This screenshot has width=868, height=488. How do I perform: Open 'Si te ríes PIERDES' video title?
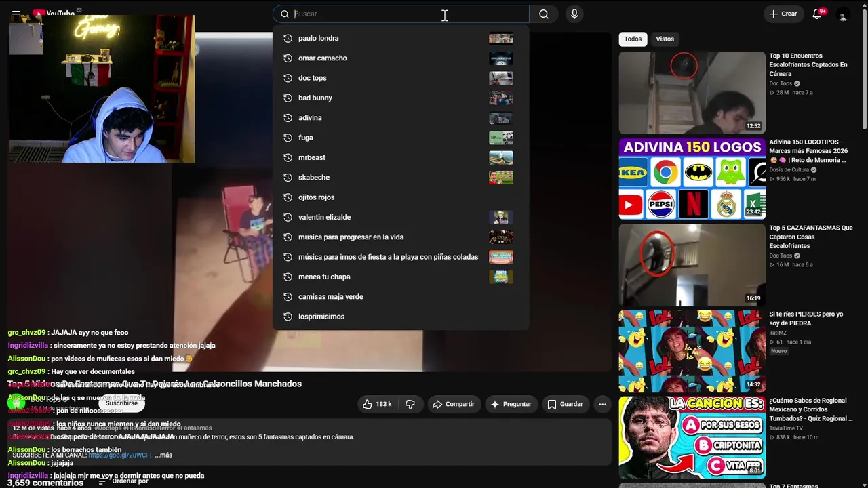pos(806,319)
